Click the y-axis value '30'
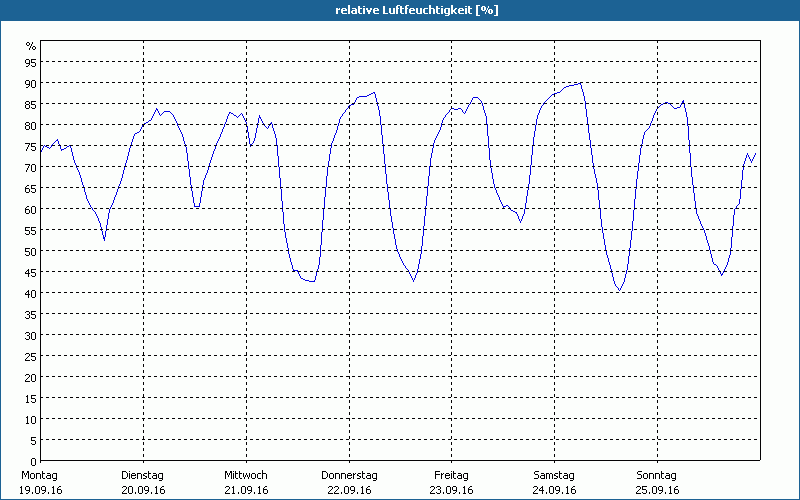The image size is (800, 500). click(31, 335)
